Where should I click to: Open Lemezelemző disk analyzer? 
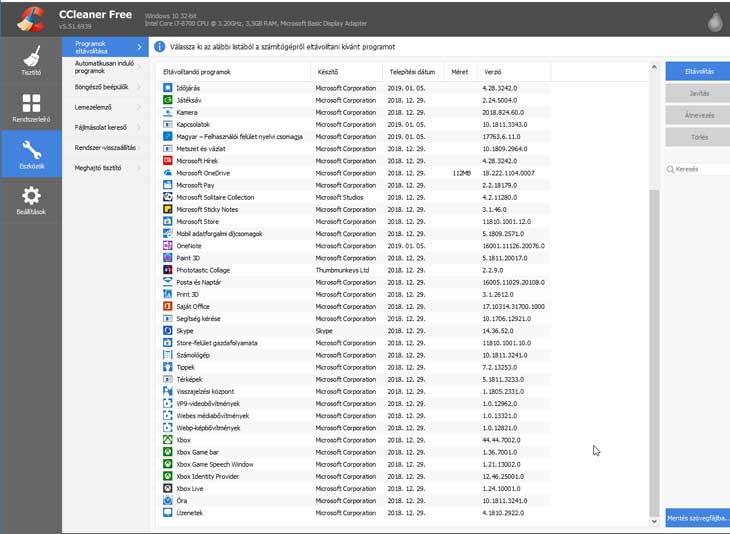tap(105, 107)
